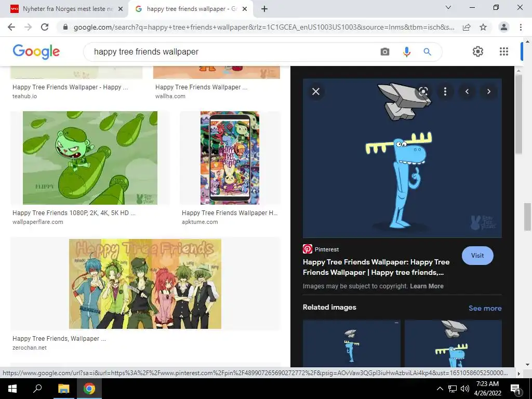Viewport: 532px width, 399px height.
Task: Reload the current page
Action: point(45,27)
